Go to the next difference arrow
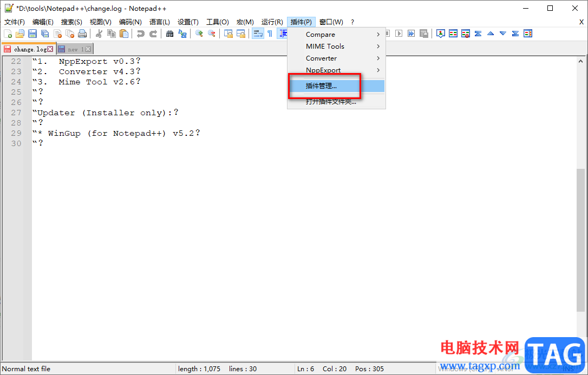Screen dimensions: 588x375 503,34
